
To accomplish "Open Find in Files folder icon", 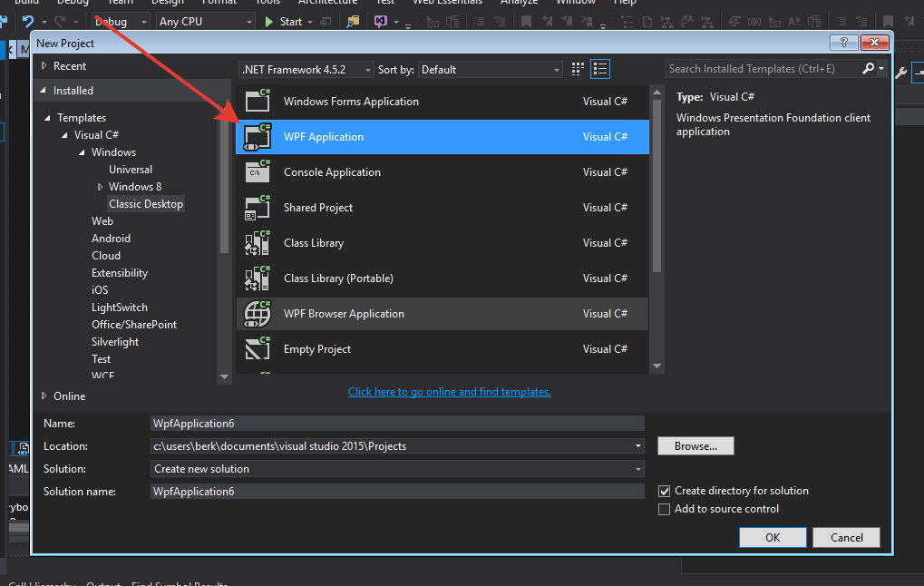I will (x=353, y=22).
